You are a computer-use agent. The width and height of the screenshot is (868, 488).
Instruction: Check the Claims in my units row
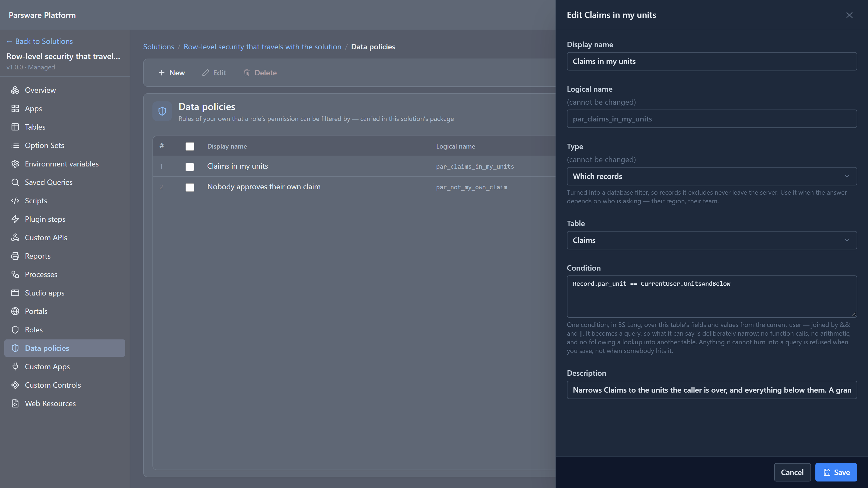tap(190, 167)
